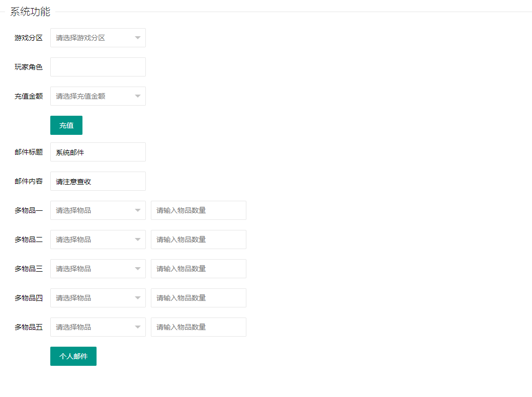This screenshot has width=532, height=397.
Task: Focus the 邮件内容 text field
Action: pyautogui.click(x=98, y=181)
